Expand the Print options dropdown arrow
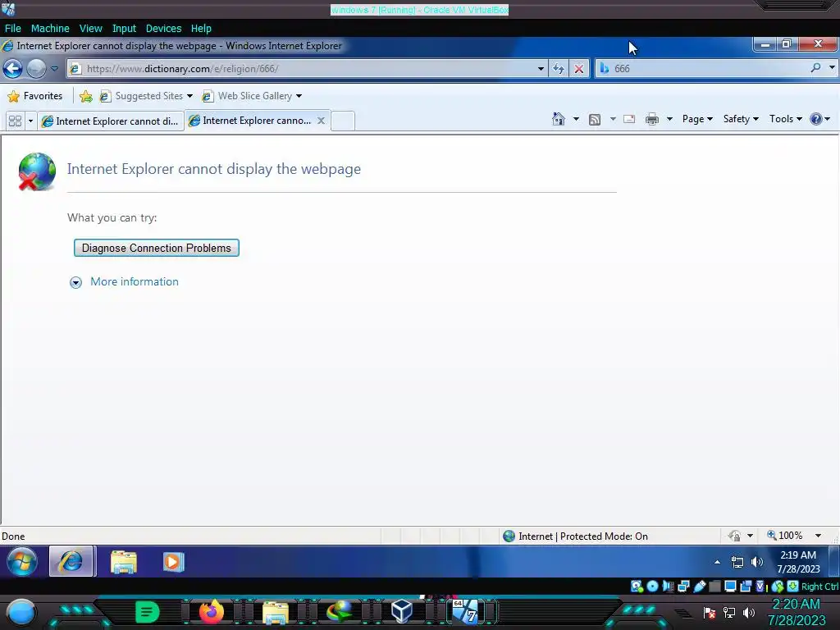This screenshot has width=840, height=630. pos(669,119)
